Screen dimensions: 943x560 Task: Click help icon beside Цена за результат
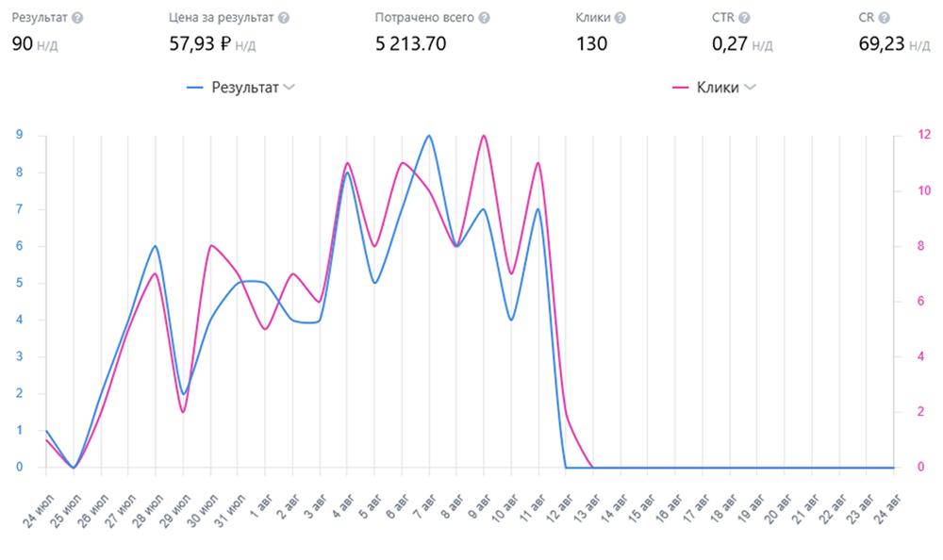(x=284, y=18)
